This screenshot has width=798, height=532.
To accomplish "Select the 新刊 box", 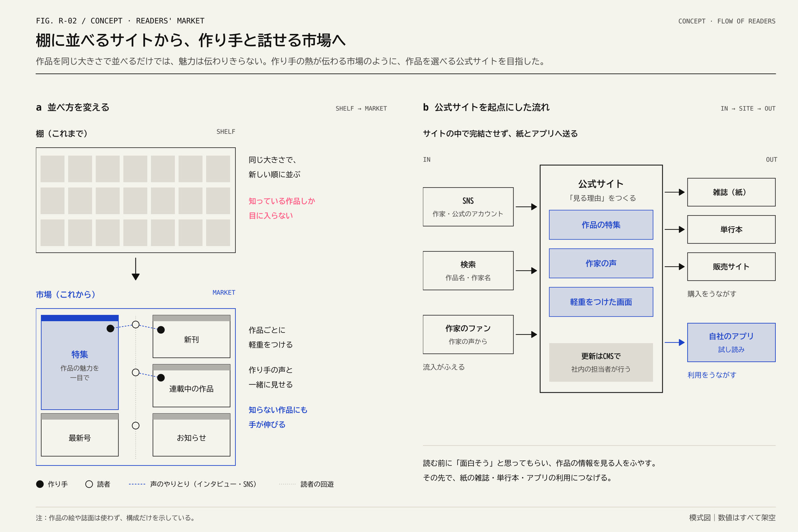I will (x=192, y=336).
